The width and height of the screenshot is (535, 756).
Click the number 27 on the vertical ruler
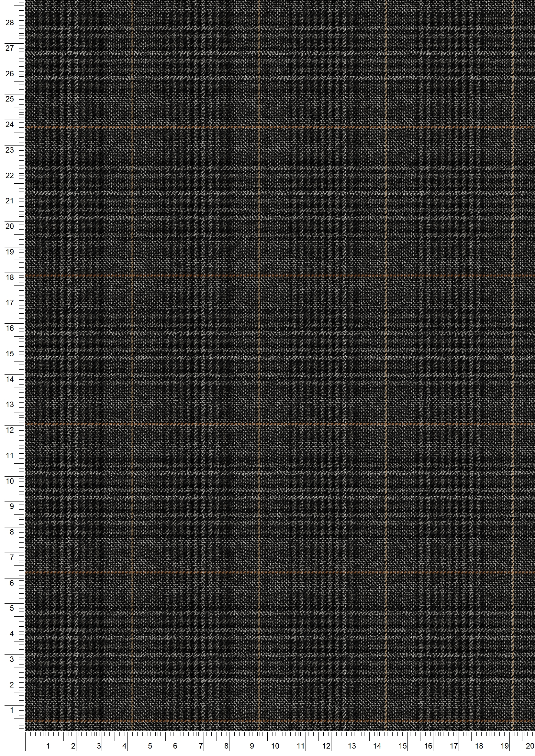tap(10, 48)
